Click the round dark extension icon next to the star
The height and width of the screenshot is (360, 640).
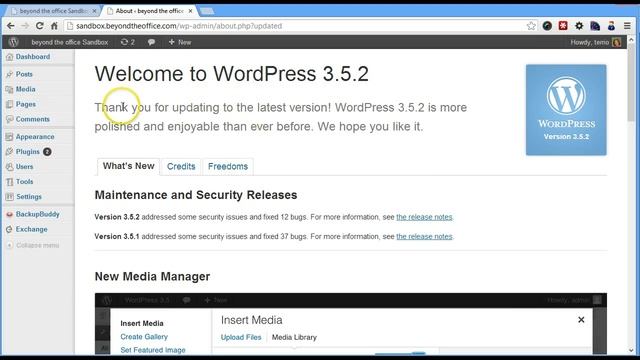point(547,26)
